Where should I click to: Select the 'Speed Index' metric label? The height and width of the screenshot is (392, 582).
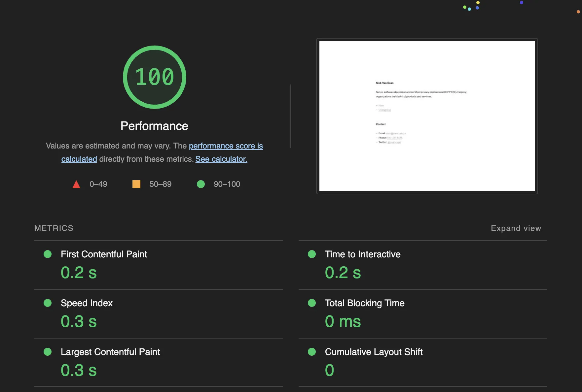pyautogui.click(x=87, y=303)
